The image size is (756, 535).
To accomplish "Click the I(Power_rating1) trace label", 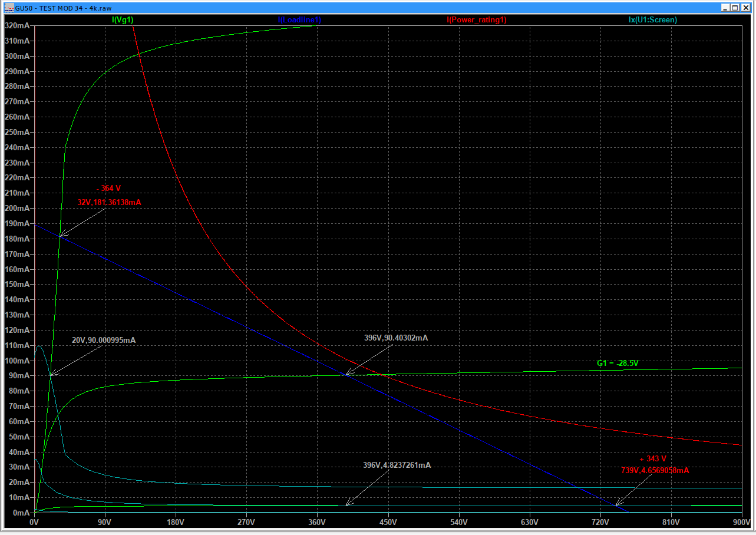I will tap(477, 19).
